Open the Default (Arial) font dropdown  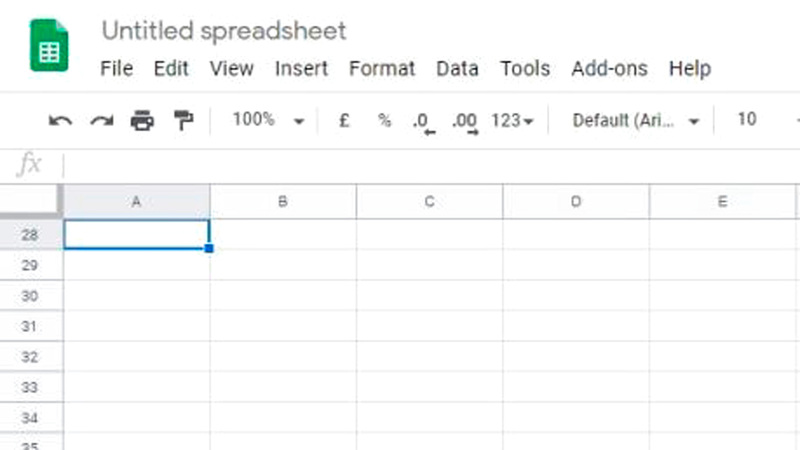tap(636, 121)
